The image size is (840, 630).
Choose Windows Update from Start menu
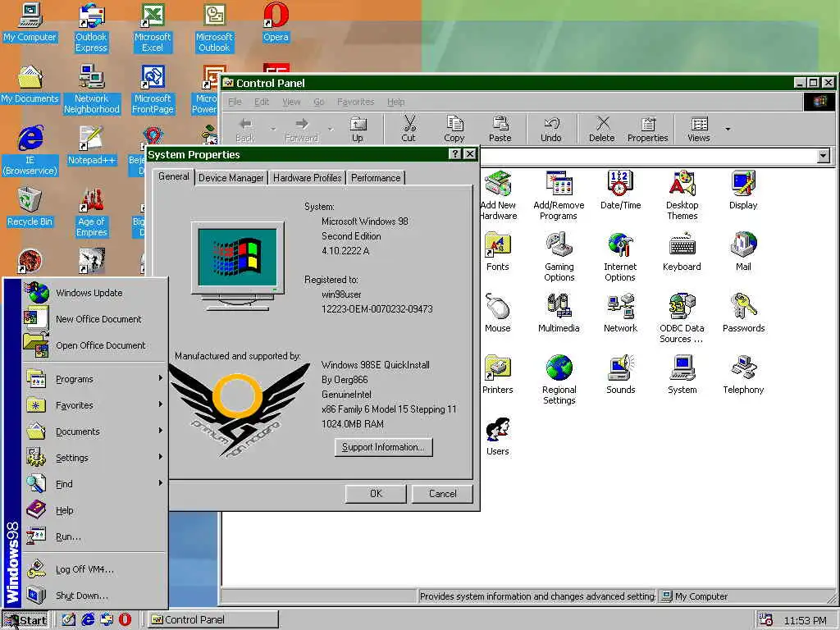click(94, 293)
